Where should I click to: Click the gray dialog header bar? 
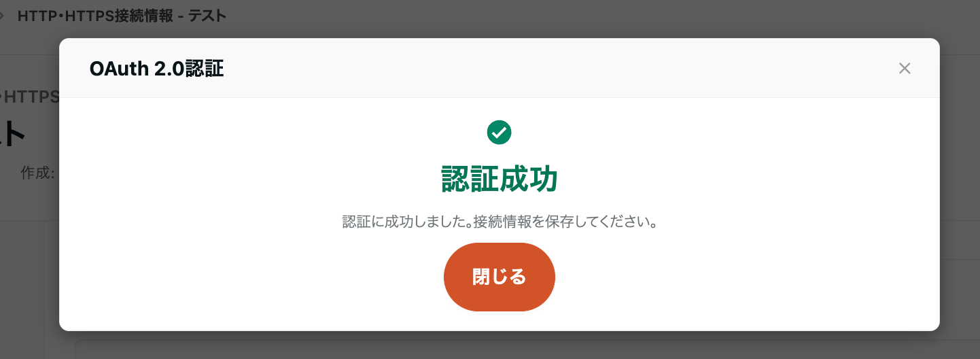(500, 68)
